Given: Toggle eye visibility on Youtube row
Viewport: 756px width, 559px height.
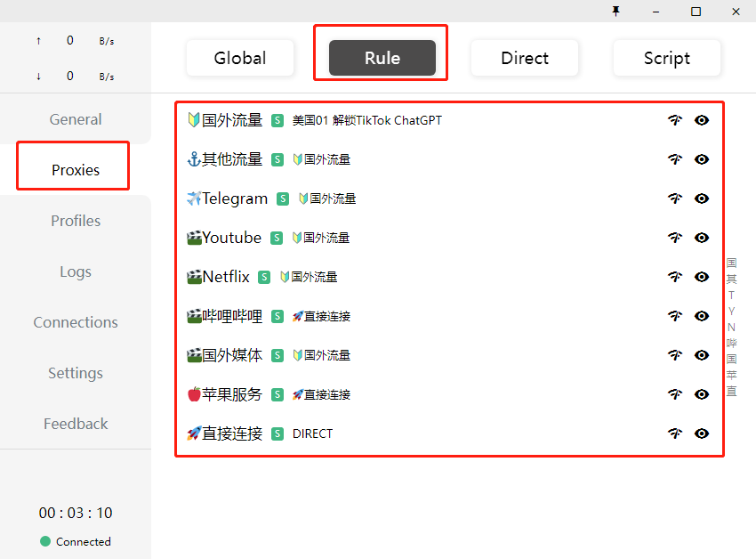Looking at the screenshot, I should (702, 237).
